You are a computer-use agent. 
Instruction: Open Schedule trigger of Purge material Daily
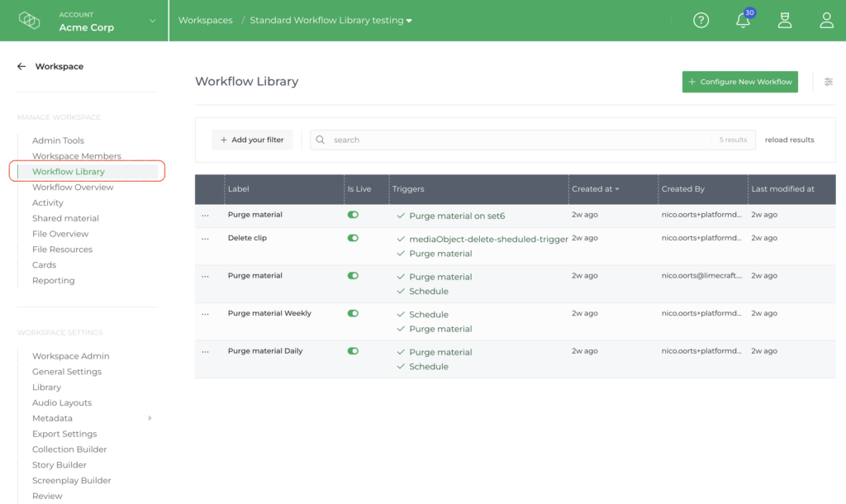429,367
